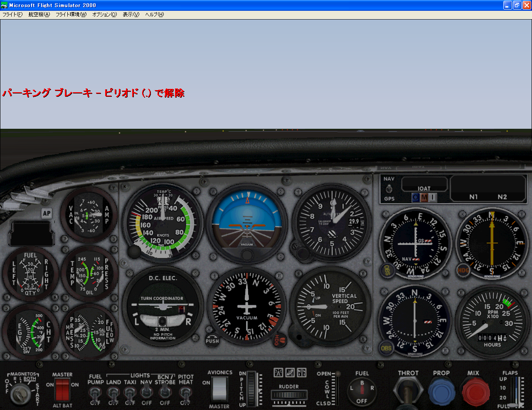Click the attitude indicator adjustment knob
The height and width of the screenshot is (410, 532).
coord(247,255)
